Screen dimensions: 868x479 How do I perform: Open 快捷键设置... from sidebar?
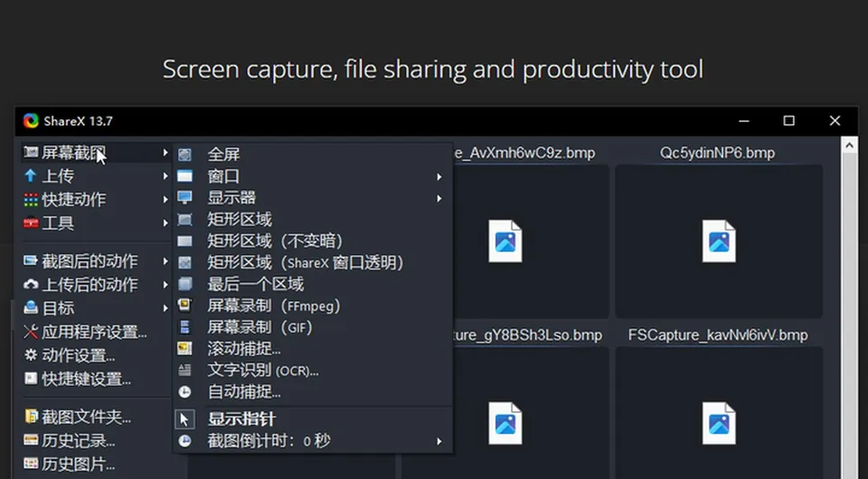click(94, 379)
